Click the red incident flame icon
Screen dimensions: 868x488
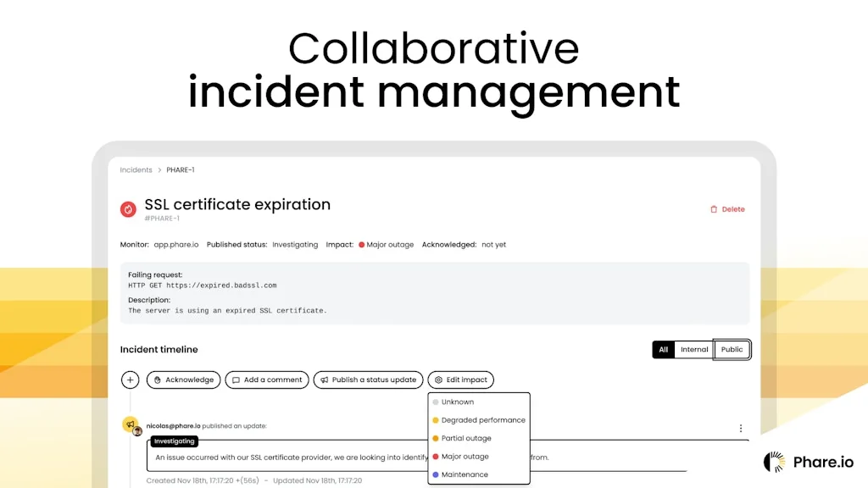tap(129, 208)
